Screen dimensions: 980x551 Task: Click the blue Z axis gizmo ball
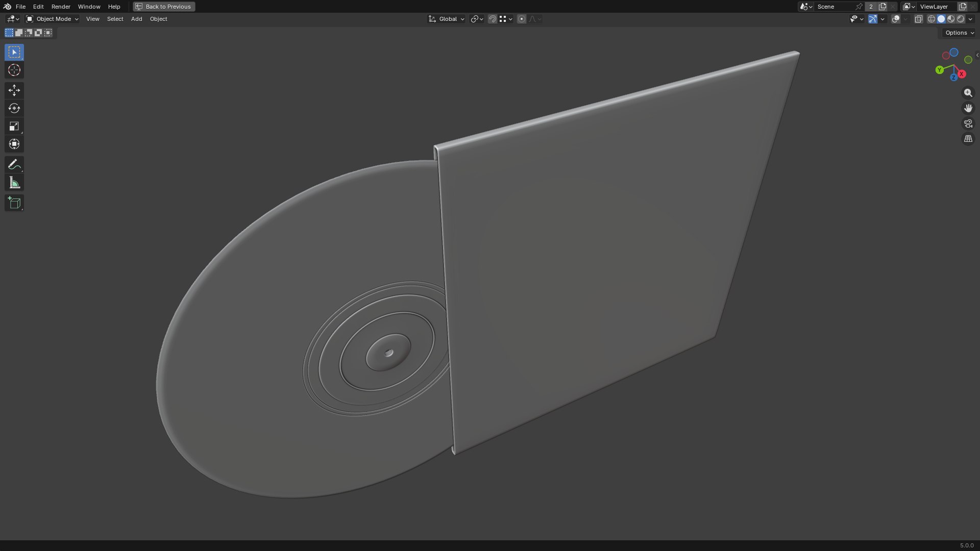(x=953, y=78)
